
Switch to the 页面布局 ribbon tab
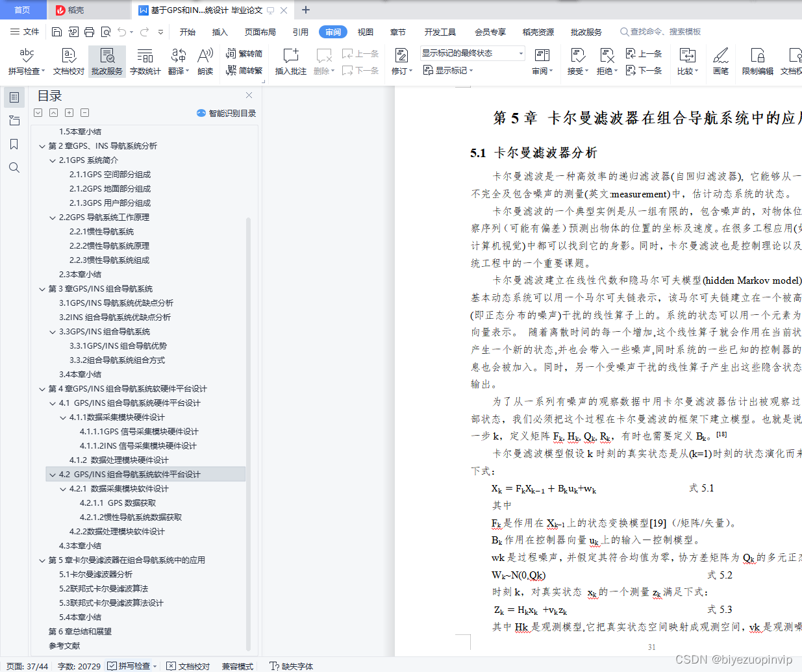[260, 31]
